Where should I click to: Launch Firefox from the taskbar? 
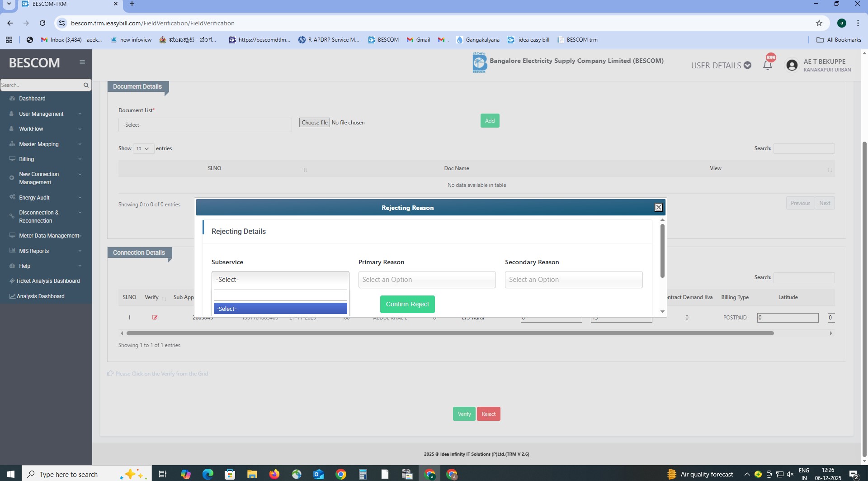point(274,474)
